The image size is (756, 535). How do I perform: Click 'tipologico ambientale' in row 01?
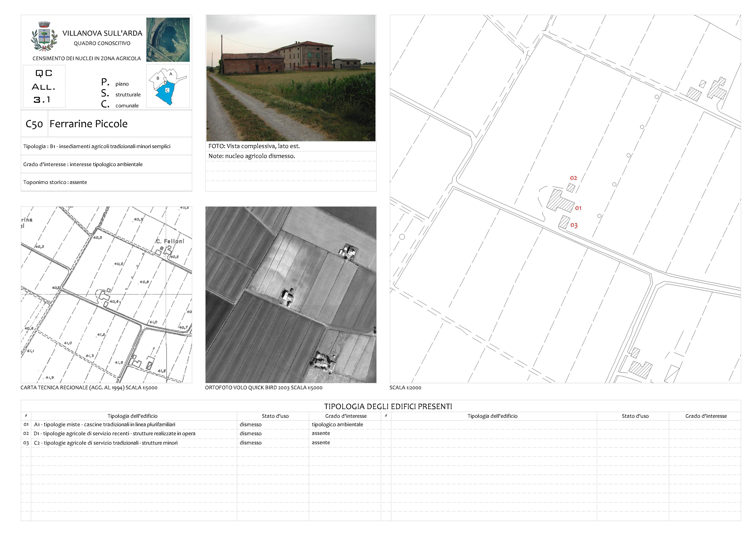click(338, 425)
